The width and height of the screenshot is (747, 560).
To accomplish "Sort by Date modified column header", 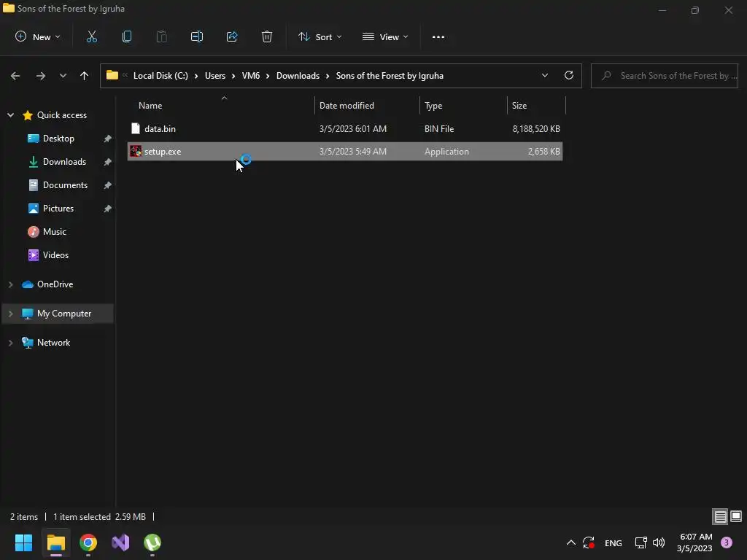I will [347, 105].
